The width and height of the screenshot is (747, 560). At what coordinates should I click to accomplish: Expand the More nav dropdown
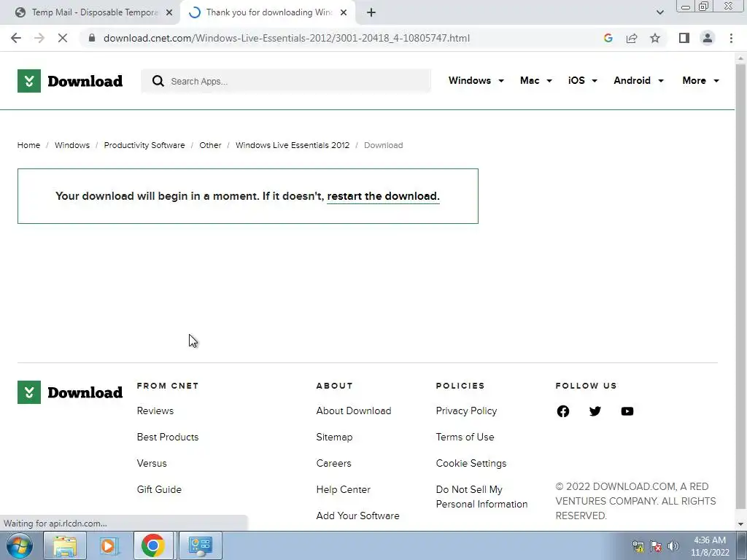click(x=700, y=80)
